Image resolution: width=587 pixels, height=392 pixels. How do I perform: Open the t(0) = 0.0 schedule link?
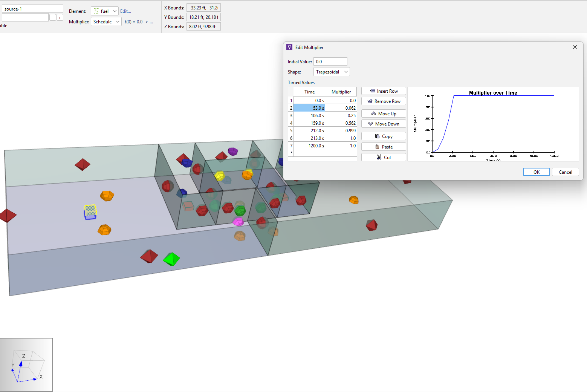coord(139,22)
